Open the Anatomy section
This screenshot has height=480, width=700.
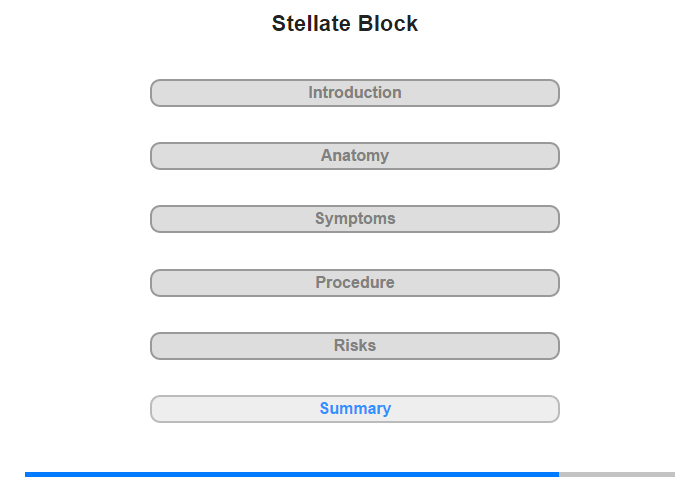[354, 156]
